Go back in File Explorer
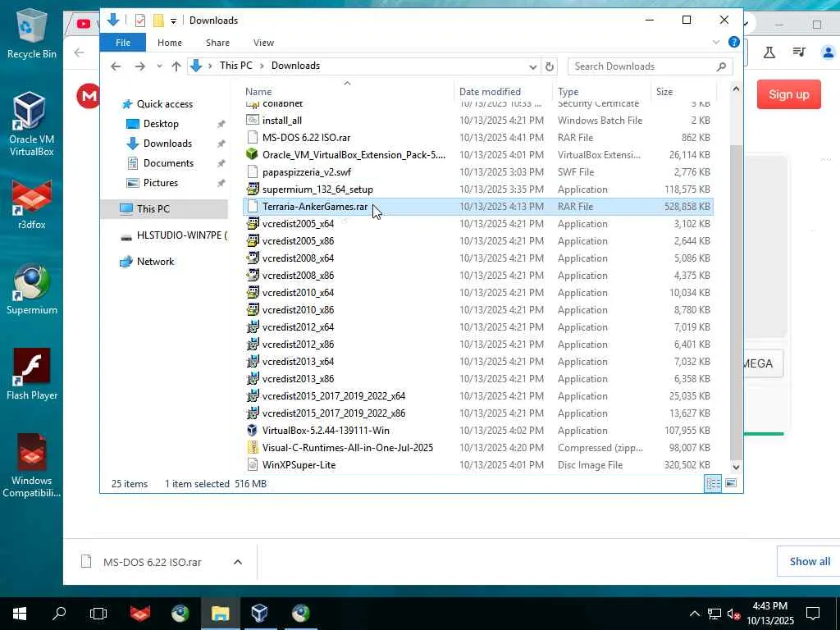 [x=115, y=66]
